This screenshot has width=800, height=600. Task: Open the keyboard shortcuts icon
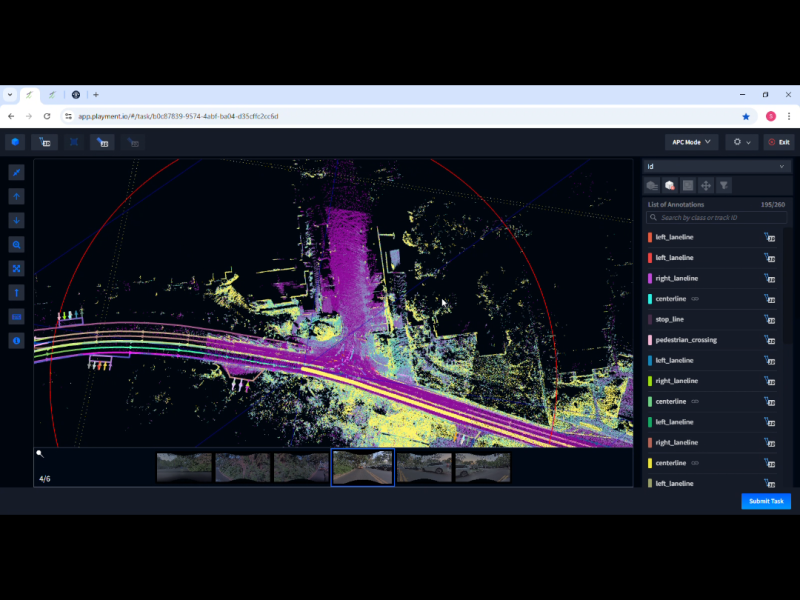[x=16, y=316]
